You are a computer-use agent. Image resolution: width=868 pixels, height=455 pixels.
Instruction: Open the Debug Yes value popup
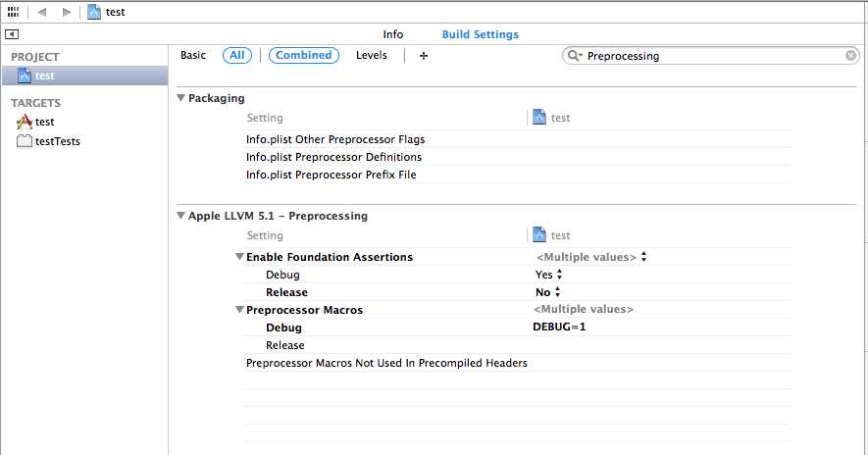pyautogui.click(x=548, y=275)
